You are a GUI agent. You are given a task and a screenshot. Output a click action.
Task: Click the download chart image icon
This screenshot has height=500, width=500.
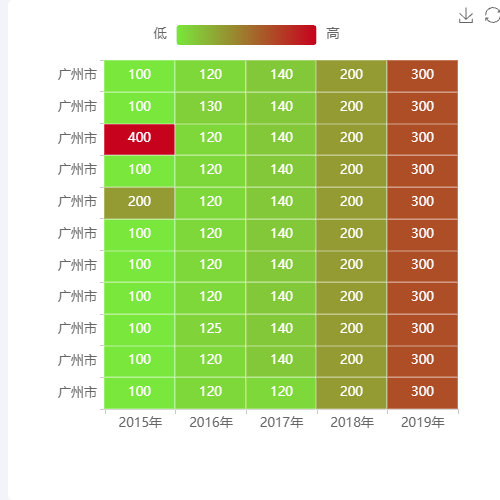click(466, 16)
